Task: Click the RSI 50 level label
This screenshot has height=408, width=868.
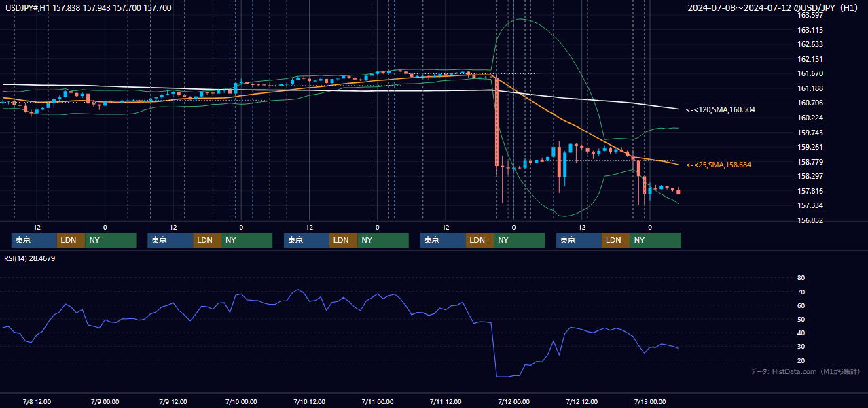Action: pyautogui.click(x=801, y=319)
